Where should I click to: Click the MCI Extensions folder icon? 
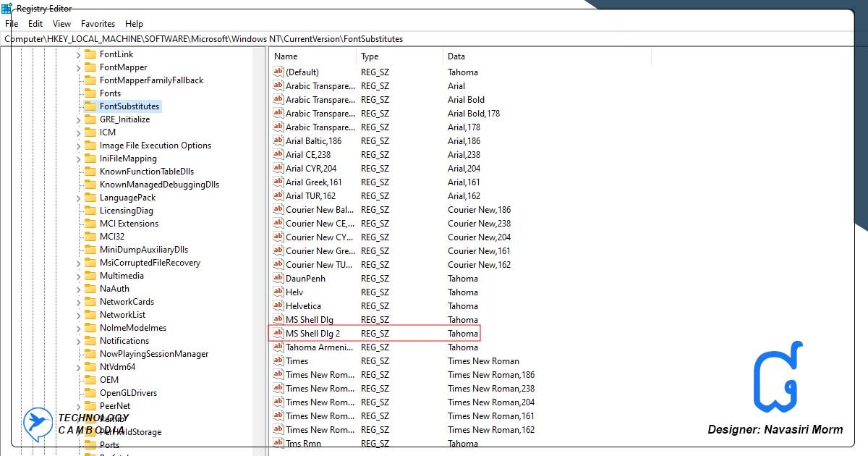tap(90, 224)
